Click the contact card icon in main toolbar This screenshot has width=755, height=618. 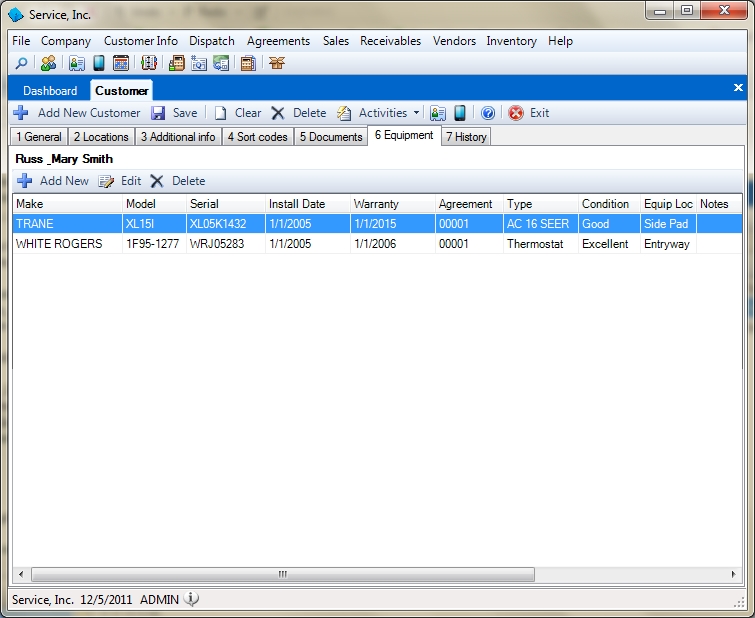click(x=77, y=63)
